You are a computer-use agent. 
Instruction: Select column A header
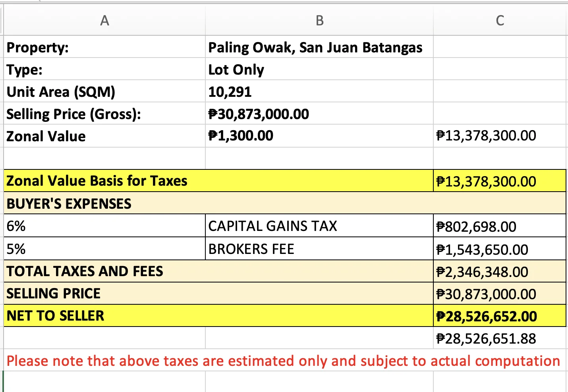104,20
